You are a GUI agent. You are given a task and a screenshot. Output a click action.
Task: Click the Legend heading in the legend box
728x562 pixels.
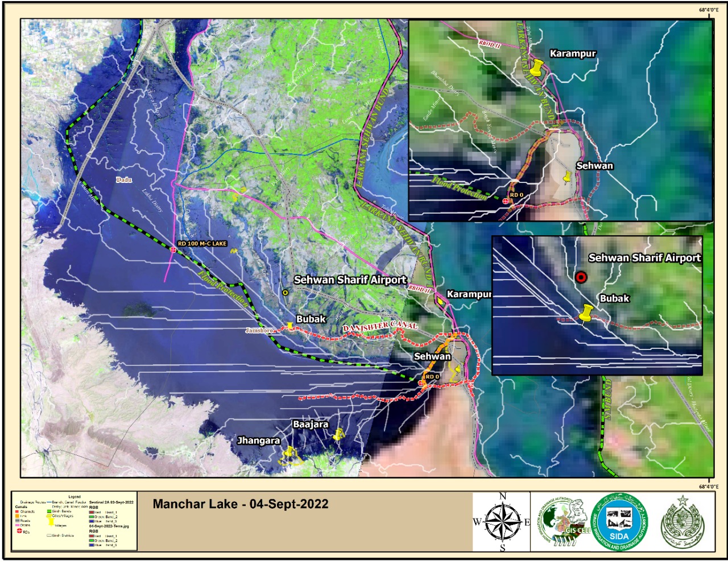pyautogui.click(x=74, y=497)
